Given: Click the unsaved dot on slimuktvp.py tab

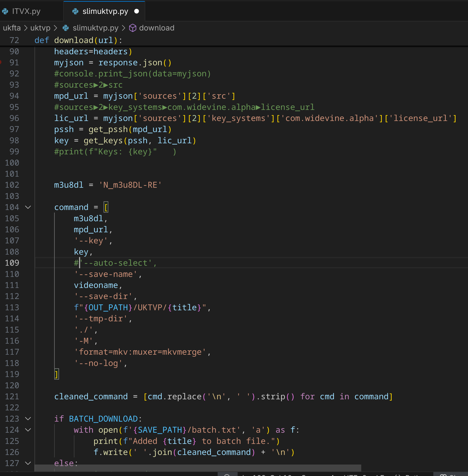Looking at the screenshot, I should tap(137, 11).
